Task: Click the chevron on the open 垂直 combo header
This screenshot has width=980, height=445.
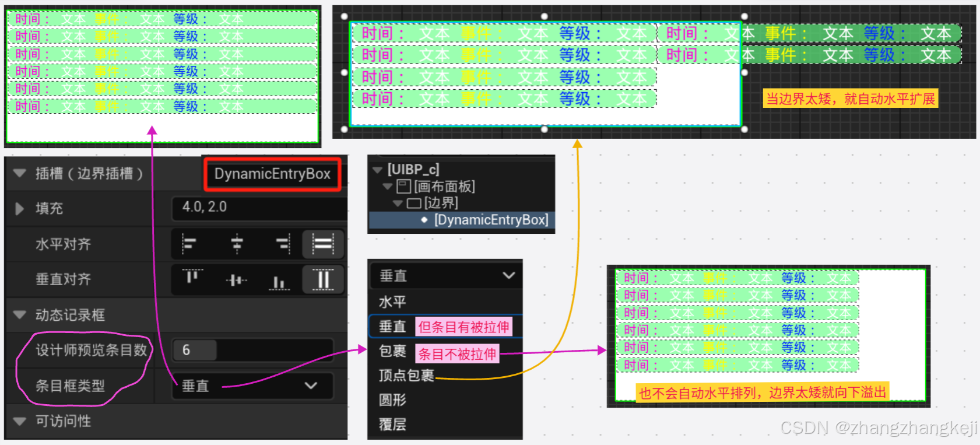Action: [508, 275]
